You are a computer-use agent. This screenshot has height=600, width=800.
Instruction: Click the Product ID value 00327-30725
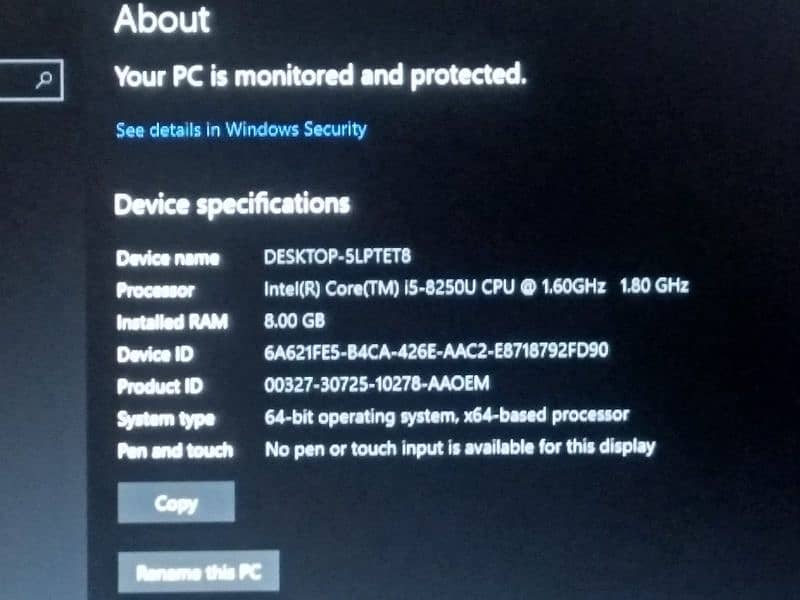[x=377, y=384]
